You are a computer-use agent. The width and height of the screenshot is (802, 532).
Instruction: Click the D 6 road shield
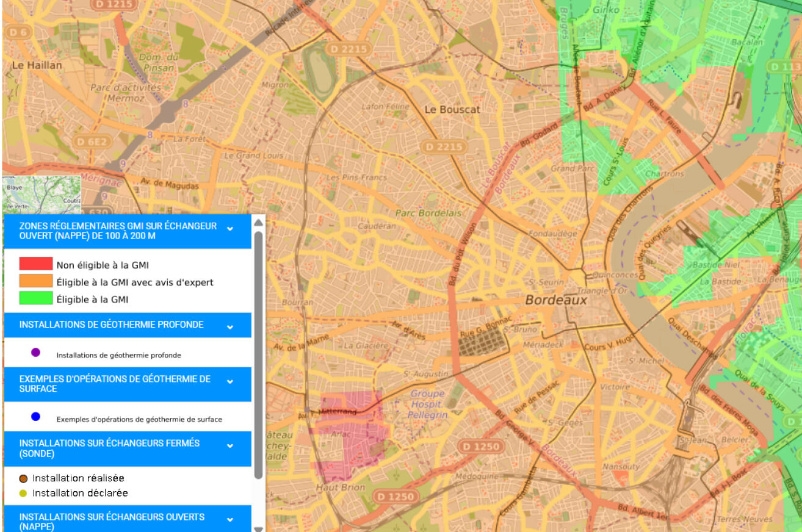(18, 32)
